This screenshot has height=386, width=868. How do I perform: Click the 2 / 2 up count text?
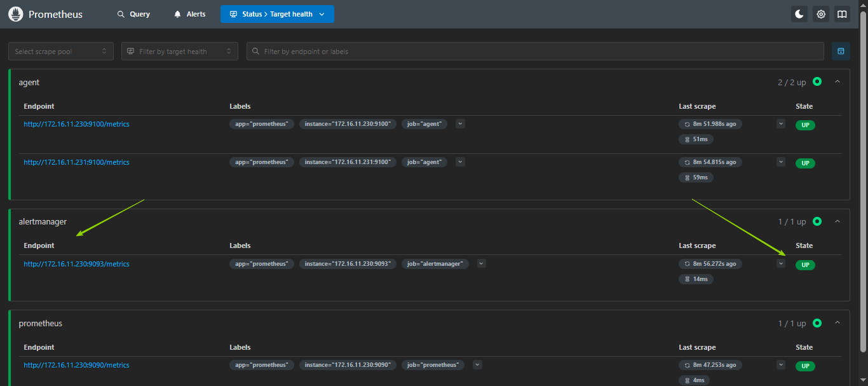pyautogui.click(x=792, y=82)
